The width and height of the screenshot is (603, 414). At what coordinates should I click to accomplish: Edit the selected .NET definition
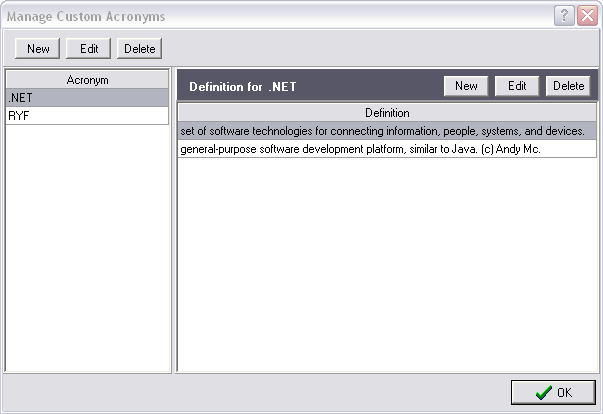click(517, 86)
